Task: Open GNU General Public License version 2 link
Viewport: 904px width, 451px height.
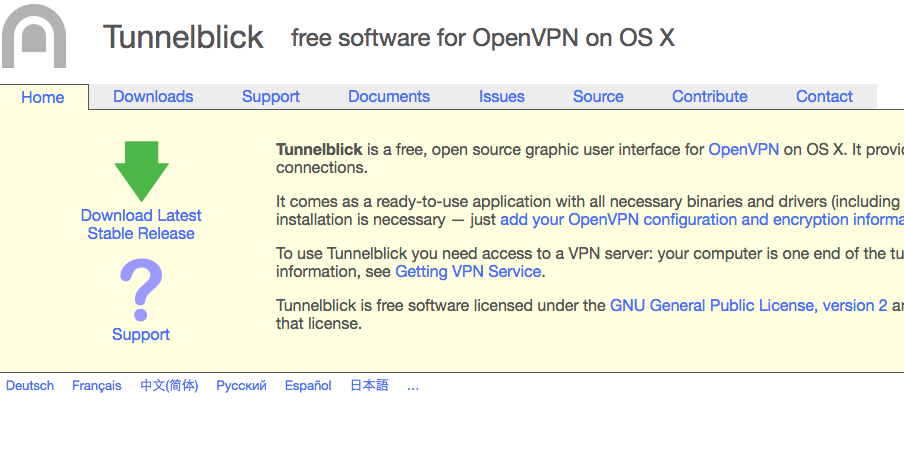Action: pyautogui.click(x=748, y=306)
